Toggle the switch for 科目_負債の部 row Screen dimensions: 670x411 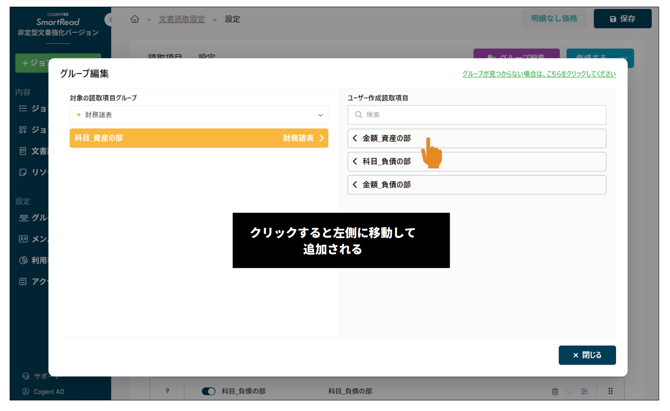tap(208, 391)
